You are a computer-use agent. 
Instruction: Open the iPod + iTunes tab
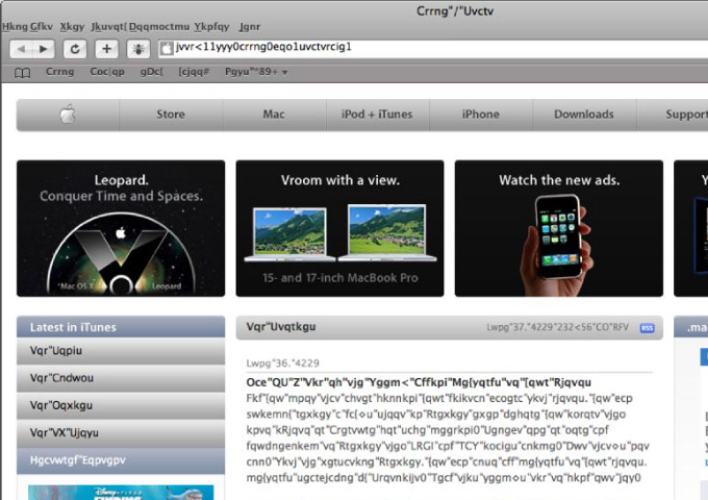[x=377, y=114]
